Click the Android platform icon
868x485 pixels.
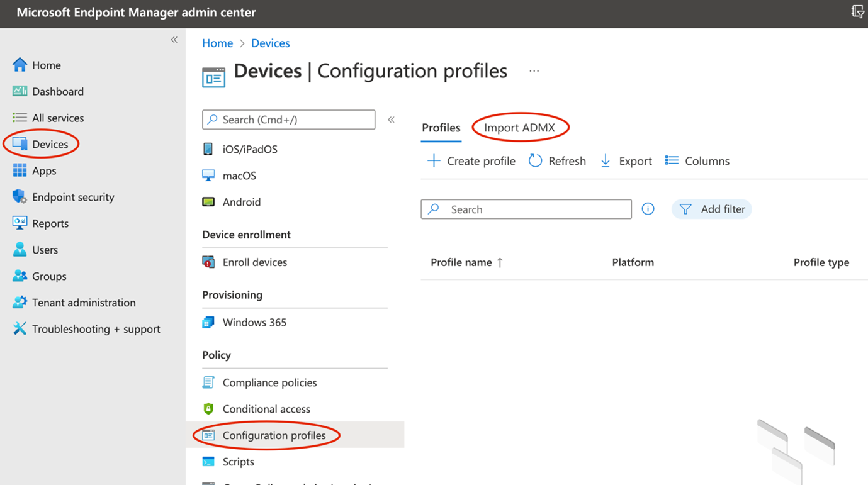click(208, 202)
